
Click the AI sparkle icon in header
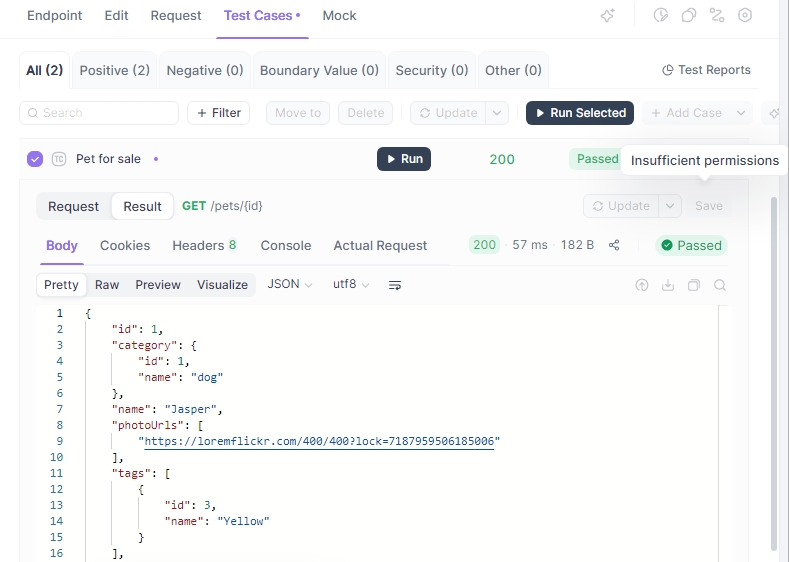(607, 16)
